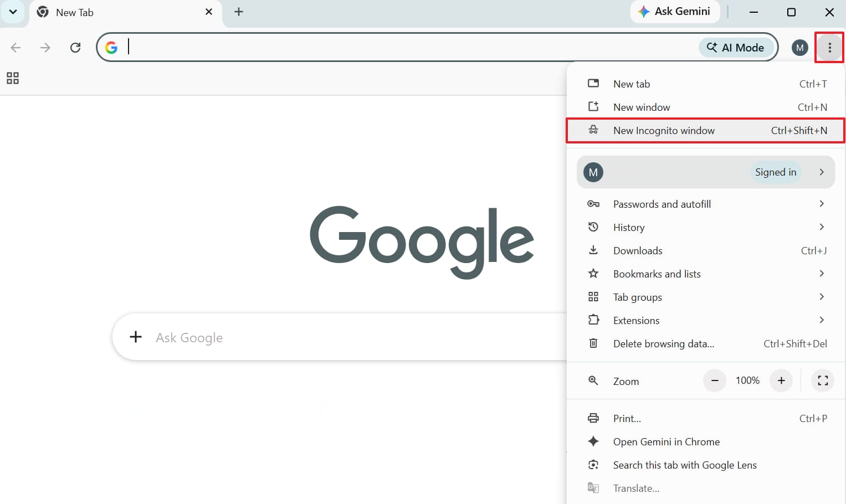Decrease zoom with the minus button

(x=715, y=380)
